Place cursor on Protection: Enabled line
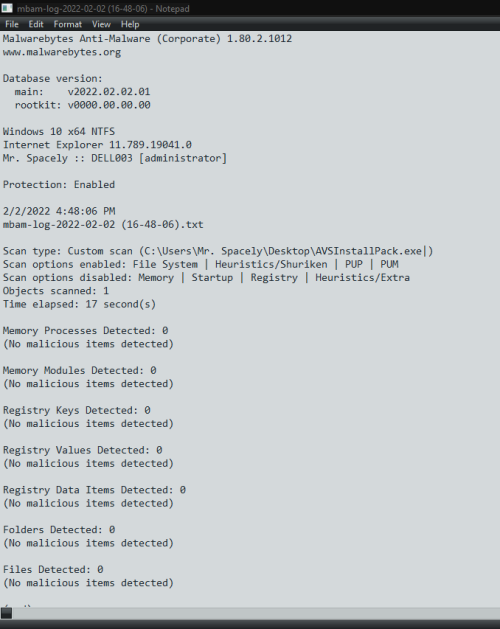Screen dimensions: 500x629 click(59, 185)
